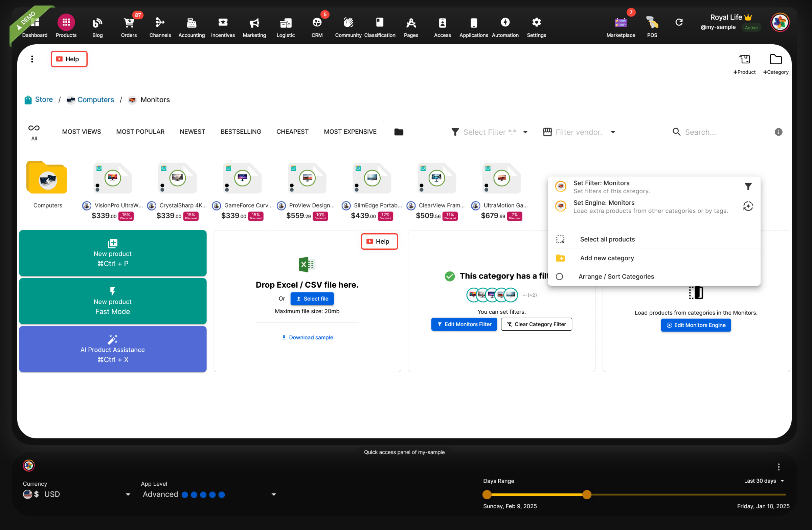Screen dimensions: 812x530
Task: Click left handle of Days Range slider
Action: [x=487, y=494]
